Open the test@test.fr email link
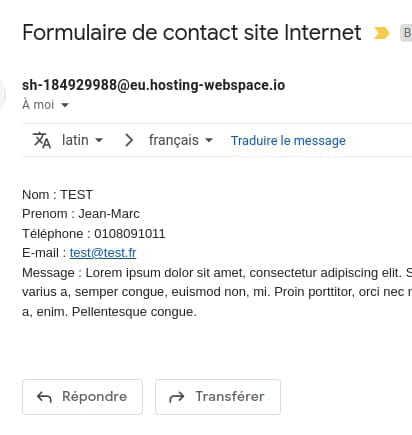The height and width of the screenshot is (435, 412). coord(103,253)
